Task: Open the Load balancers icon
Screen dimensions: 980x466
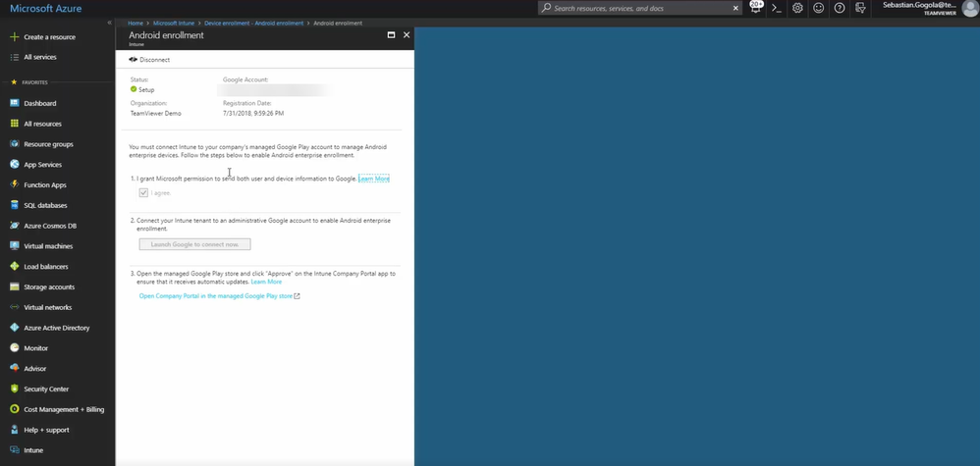Action: pyautogui.click(x=15, y=266)
